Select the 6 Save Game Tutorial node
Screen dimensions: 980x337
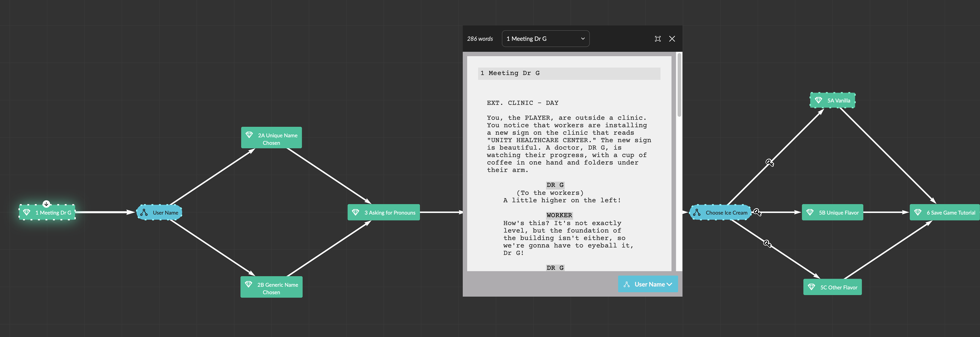[x=945, y=212]
